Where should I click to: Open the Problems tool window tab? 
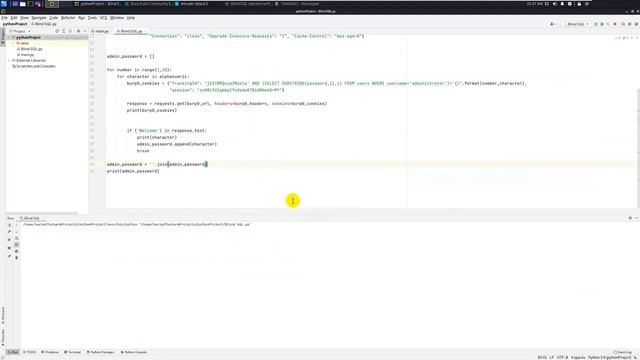point(50,352)
